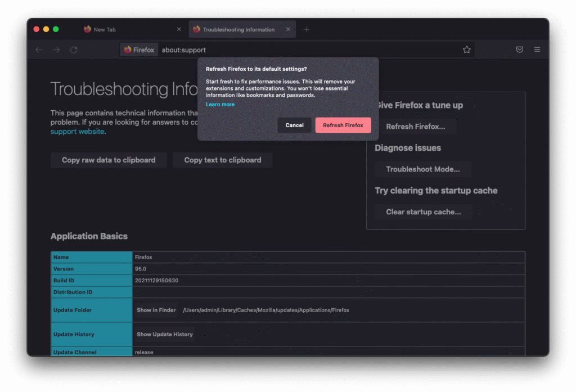Click the Clear startup cache button

[x=423, y=212]
